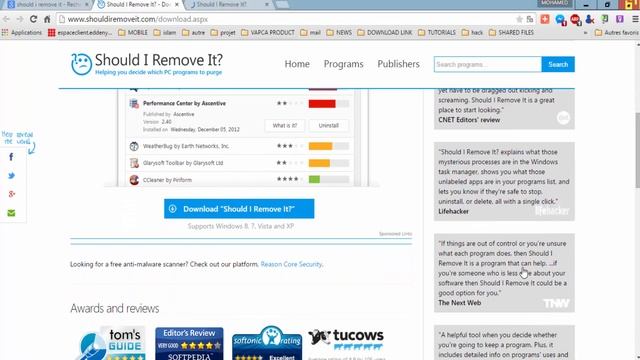
Task: Open the Autres favoris bookmarks folder
Action: pos(617,33)
